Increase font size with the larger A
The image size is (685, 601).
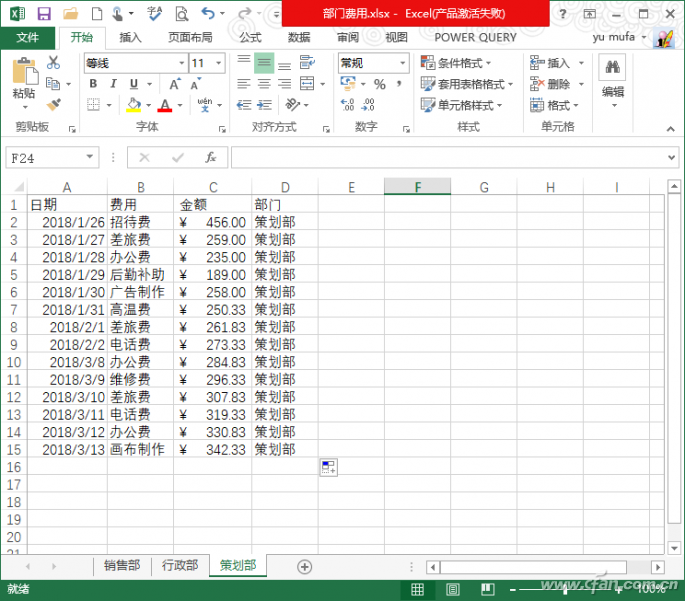pyautogui.click(x=175, y=84)
